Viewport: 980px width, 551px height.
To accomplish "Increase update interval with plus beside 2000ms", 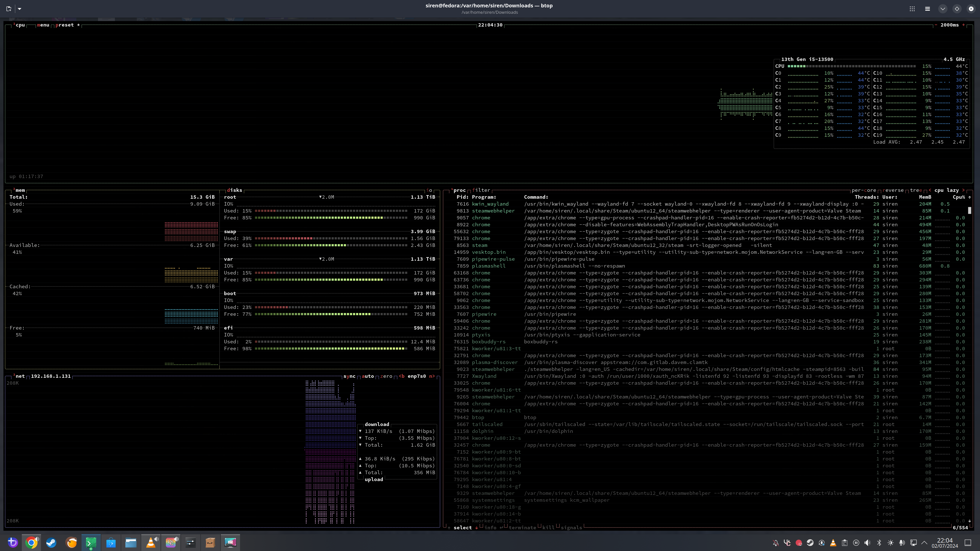I will [x=963, y=25].
